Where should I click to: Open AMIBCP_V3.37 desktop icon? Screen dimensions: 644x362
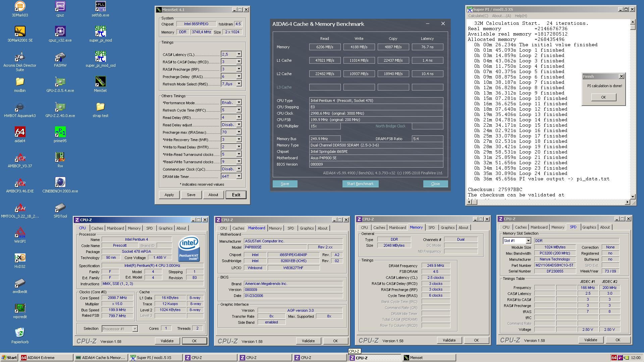[20, 160]
